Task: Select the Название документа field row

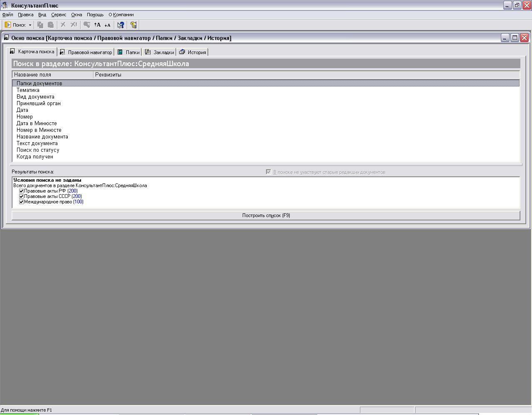Action: pos(266,136)
